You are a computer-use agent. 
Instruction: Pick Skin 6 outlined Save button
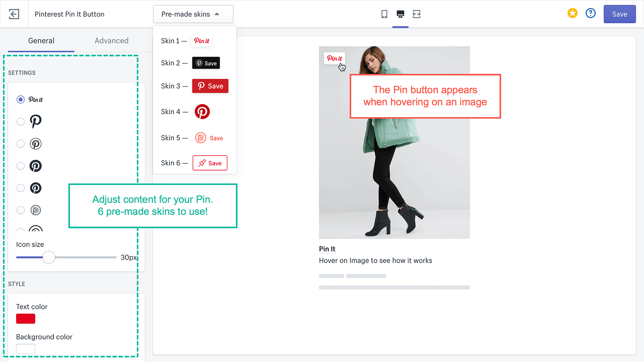click(x=210, y=162)
